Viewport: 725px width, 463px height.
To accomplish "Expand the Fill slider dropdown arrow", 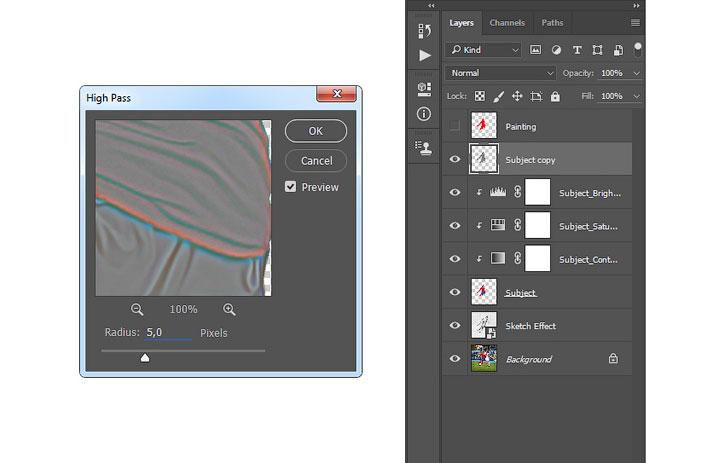I will click(x=637, y=96).
